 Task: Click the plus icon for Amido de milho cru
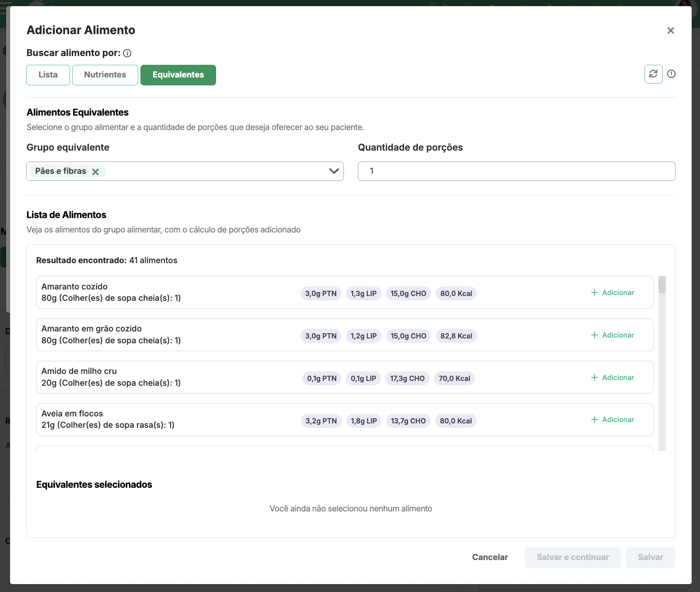(594, 377)
